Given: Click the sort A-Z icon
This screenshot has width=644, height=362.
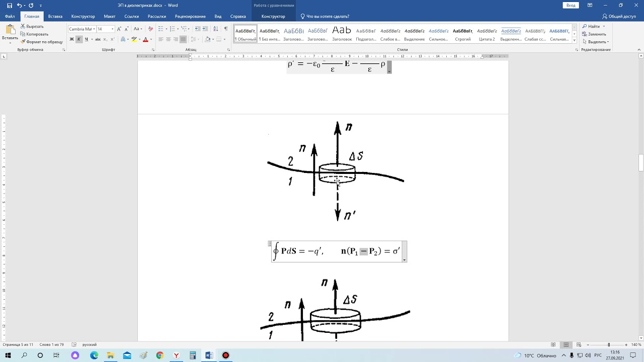Looking at the screenshot, I should 216,29.
